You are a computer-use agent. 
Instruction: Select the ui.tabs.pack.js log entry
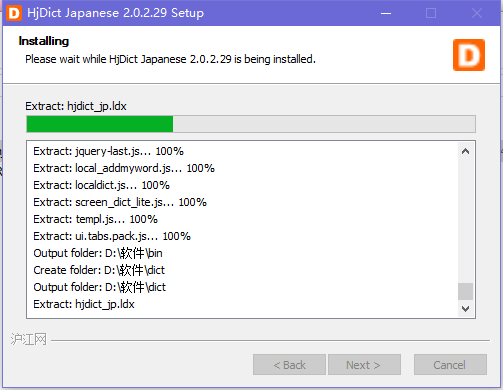(112, 236)
